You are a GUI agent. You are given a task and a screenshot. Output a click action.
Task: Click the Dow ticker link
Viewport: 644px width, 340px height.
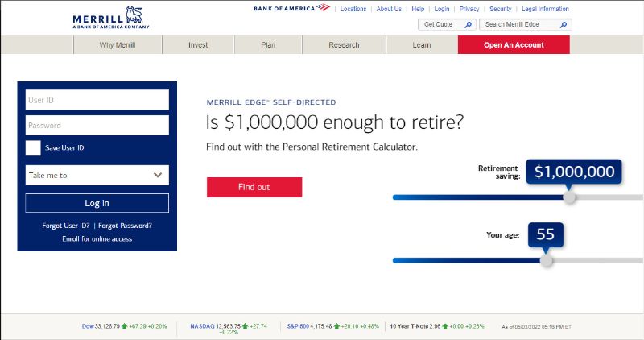tap(88, 326)
